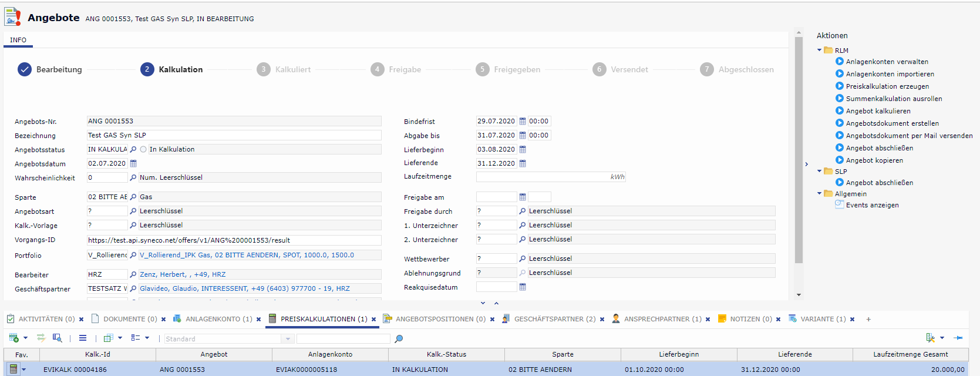
Task: Collapse the RLM folder in Aktionen
Action: click(820, 51)
